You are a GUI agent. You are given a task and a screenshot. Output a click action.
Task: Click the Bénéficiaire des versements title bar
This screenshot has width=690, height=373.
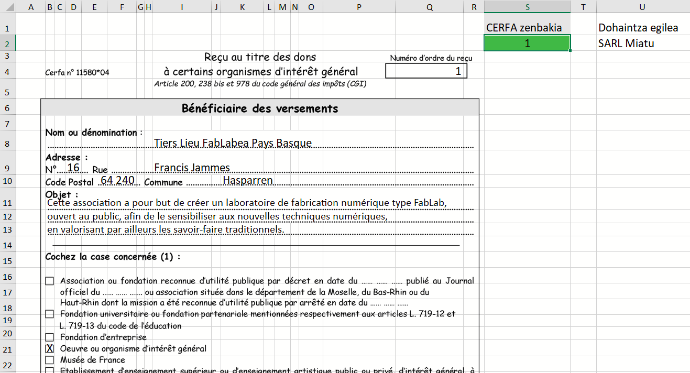[x=260, y=108]
